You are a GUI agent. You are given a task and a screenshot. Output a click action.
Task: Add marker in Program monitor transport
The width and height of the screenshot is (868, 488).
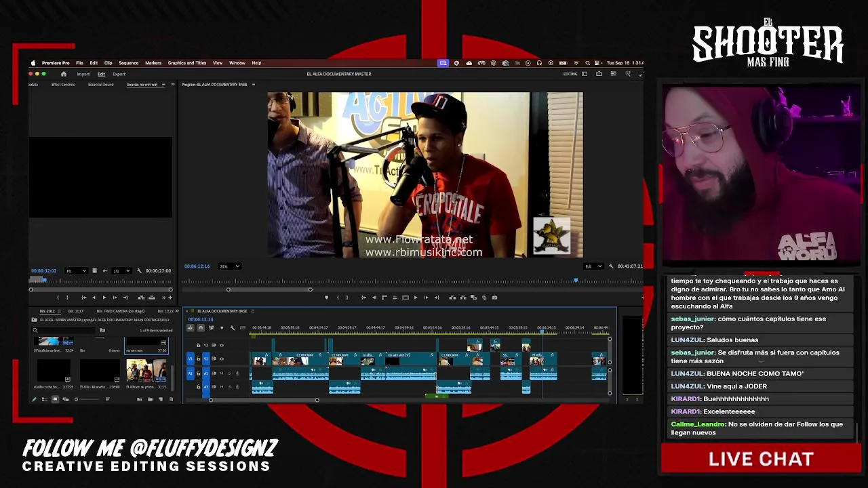pos(326,298)
